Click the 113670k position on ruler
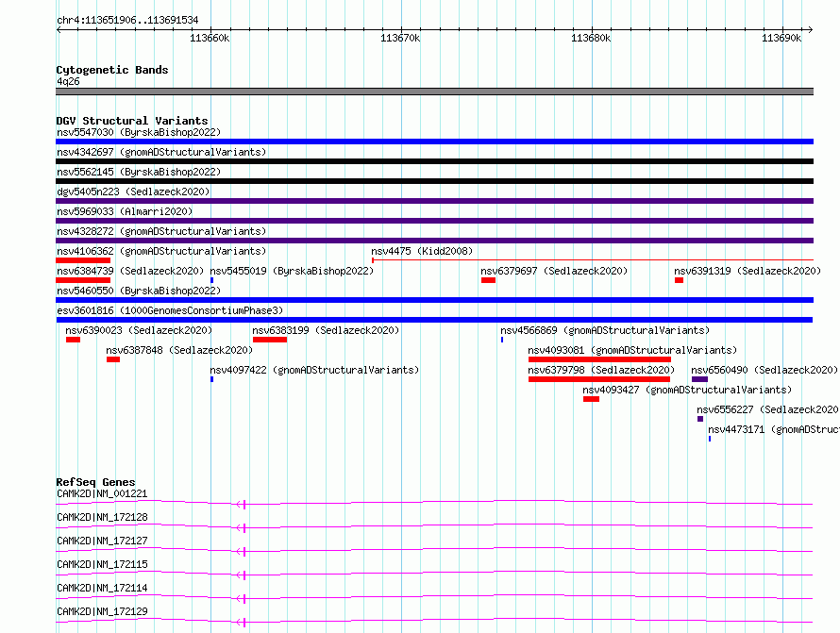The image size is (840, 633). click(x=400, y=38)
